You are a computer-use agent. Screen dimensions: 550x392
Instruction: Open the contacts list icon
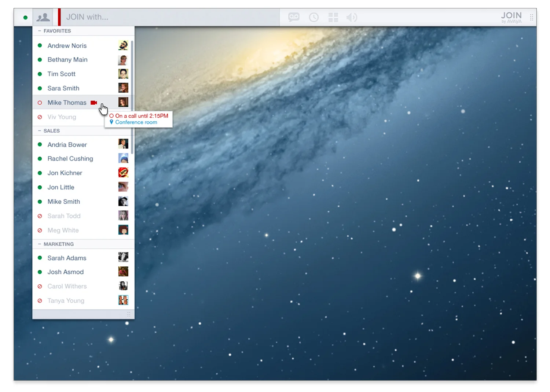[43, 17]
